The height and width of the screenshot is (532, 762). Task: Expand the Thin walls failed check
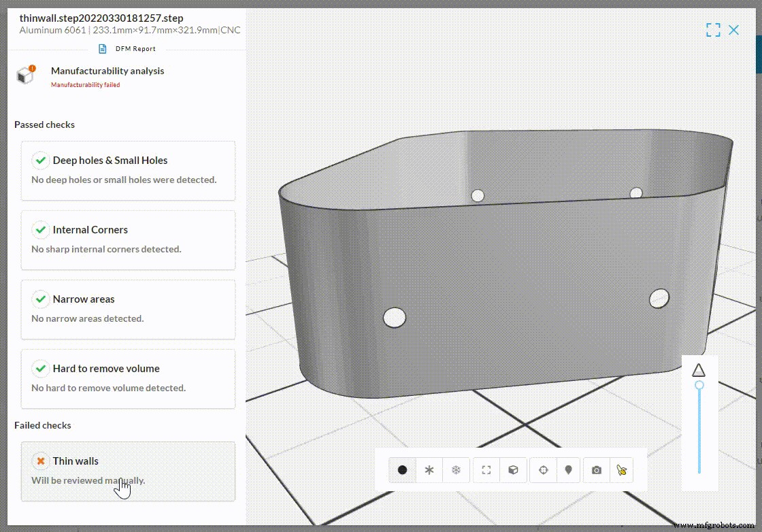pos(128,471)
